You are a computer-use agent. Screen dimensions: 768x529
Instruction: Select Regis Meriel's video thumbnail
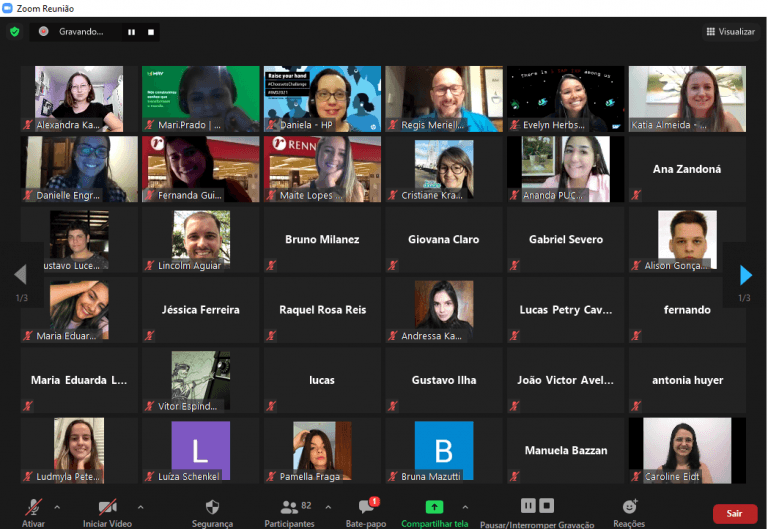(444, 99)
